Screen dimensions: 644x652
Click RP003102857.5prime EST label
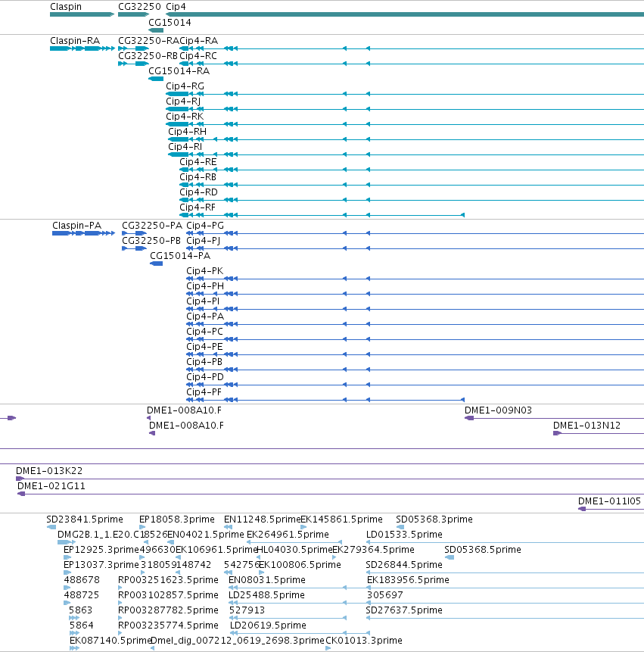point(168,595)
